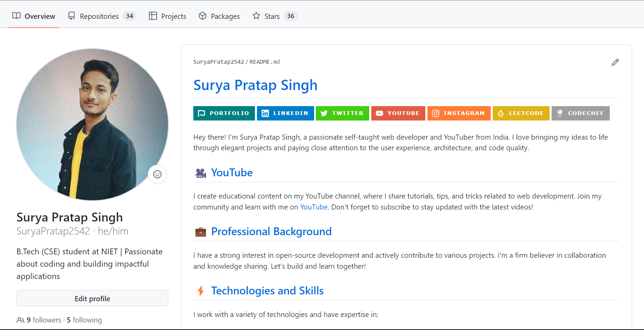644x330 pixels.
Task: Click the people icon beside followers
Action: click(20, 320)
